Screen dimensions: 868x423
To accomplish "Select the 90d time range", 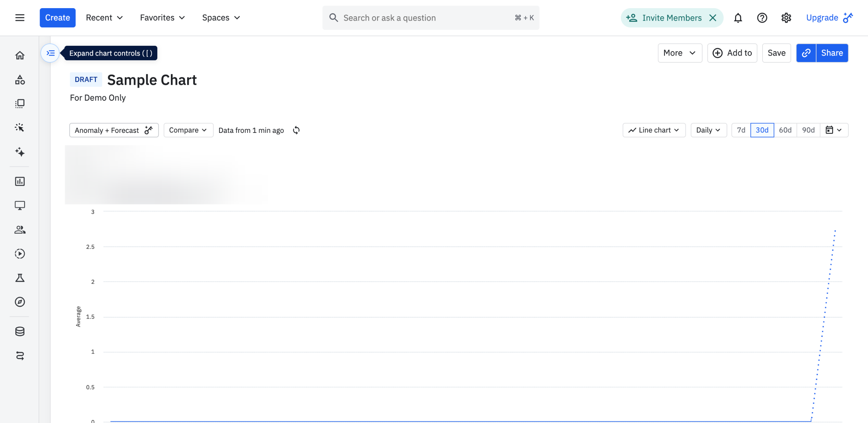I will [808, 130].
